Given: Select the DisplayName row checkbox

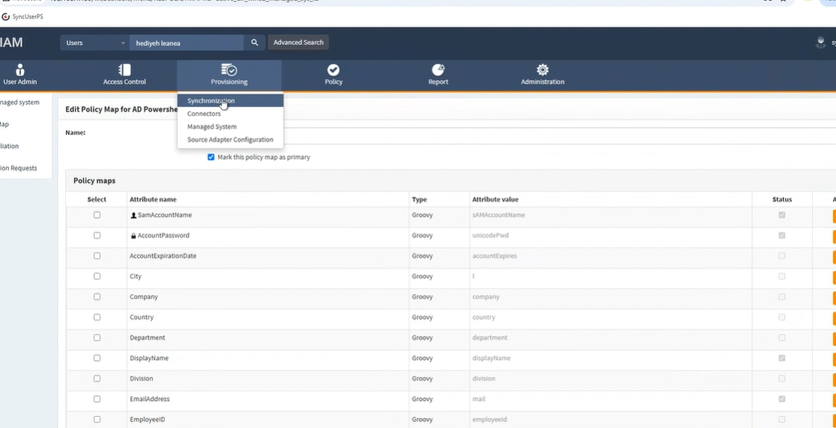Looking at the screenshot, I should pyautogui.click(x=97, y=358).
